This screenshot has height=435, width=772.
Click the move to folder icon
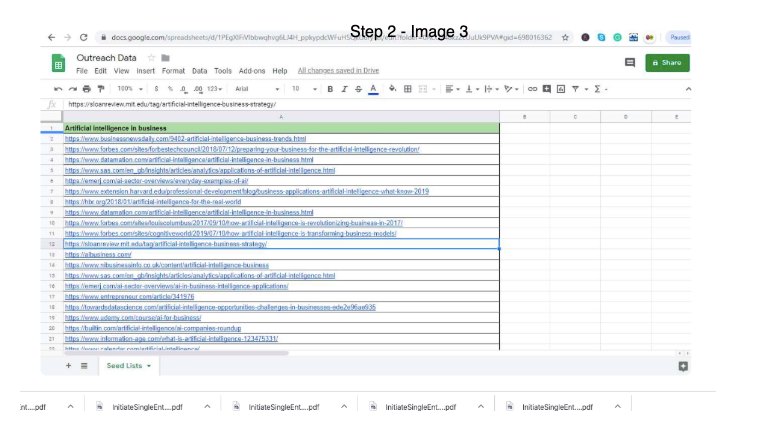coord(165,58)
